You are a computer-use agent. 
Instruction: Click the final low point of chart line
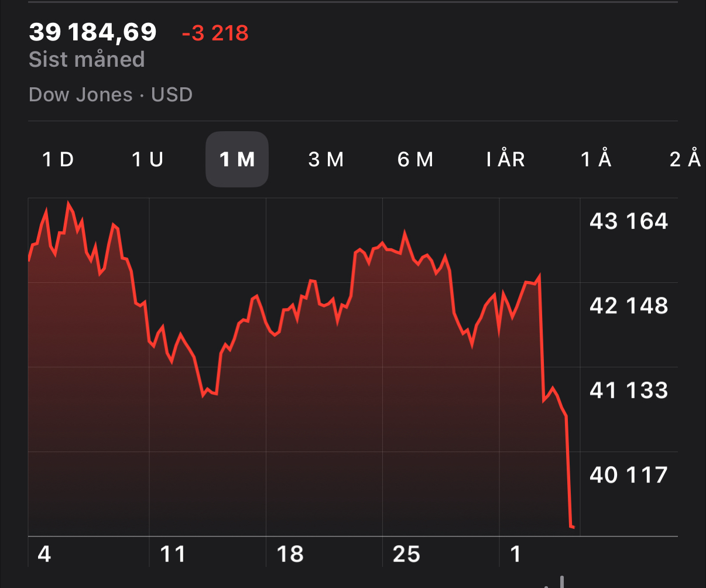point(573,527)
